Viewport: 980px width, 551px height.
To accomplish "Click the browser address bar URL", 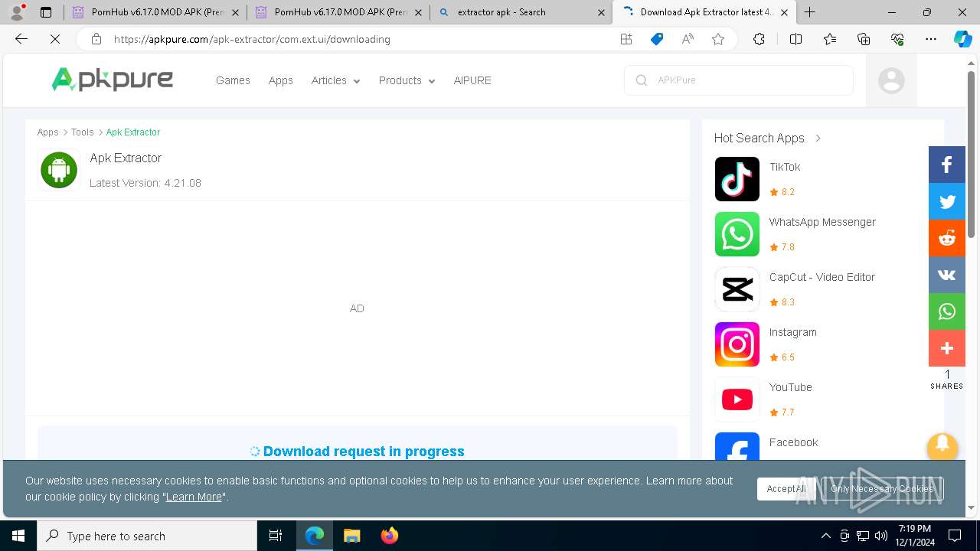I will coord(252,39).
